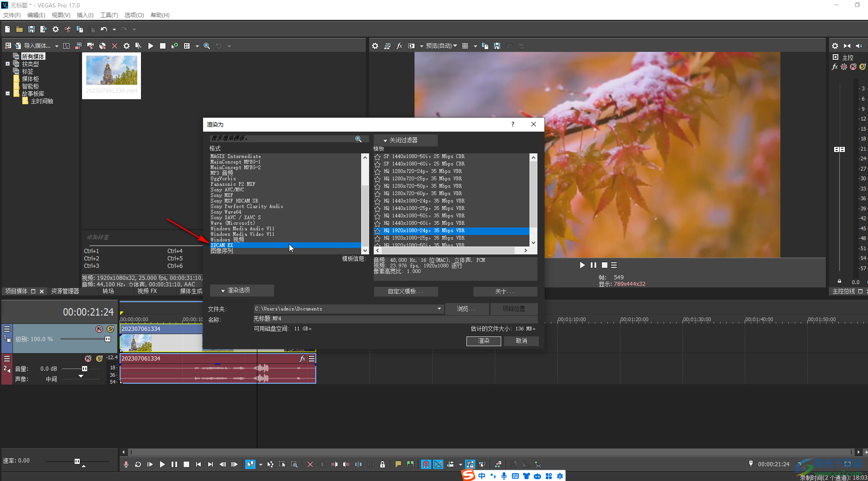The width and height of the screenshot is (868, 481).
Task: Toggle Mute on the master bus
Action: [x=853, y=67]
